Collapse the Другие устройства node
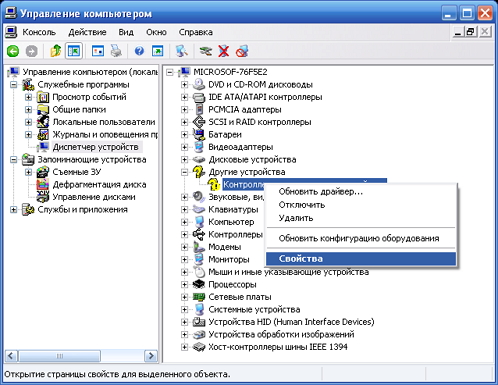This screenshot has width=498, height=385. pos(184,172)
